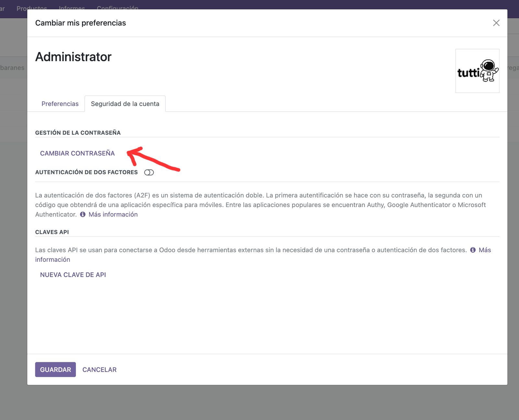The height and width of the screenshot is (420, 519).
Task: Close the Cambiar mis preferencias dialog
Action: 496,23
